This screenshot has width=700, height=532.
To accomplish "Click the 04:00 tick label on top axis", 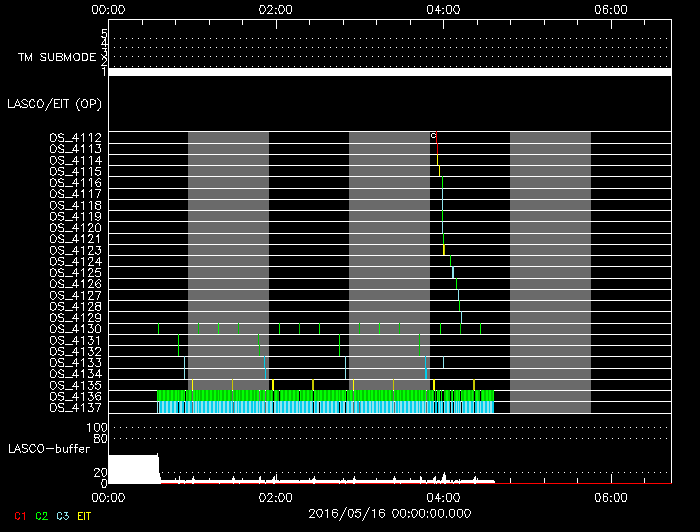I will pos(443,9).
